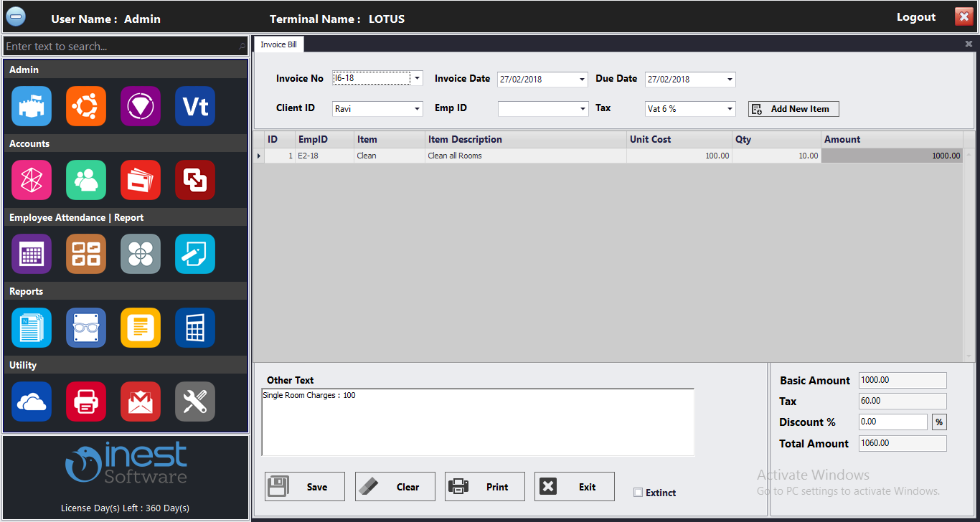Open the green people icon under Accounts
This screenshot has width=980, height=522.
tap(86, 180)
